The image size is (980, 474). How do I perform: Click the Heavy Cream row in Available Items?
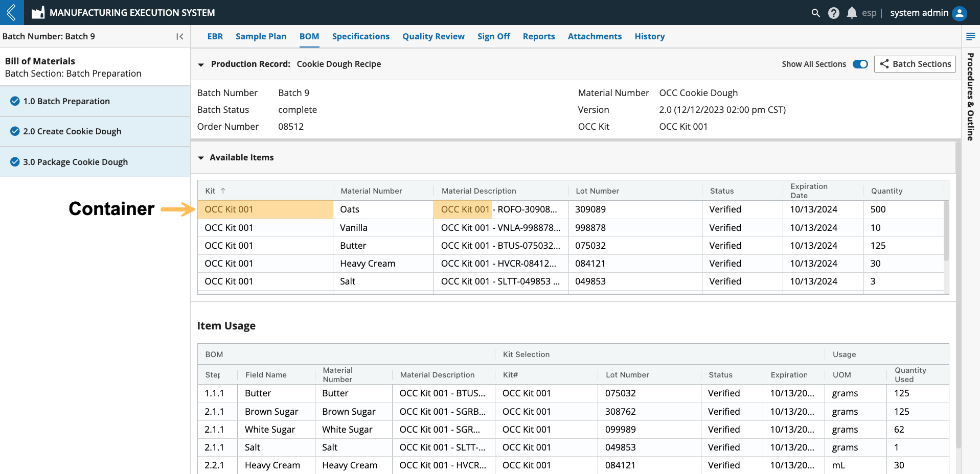571,264
